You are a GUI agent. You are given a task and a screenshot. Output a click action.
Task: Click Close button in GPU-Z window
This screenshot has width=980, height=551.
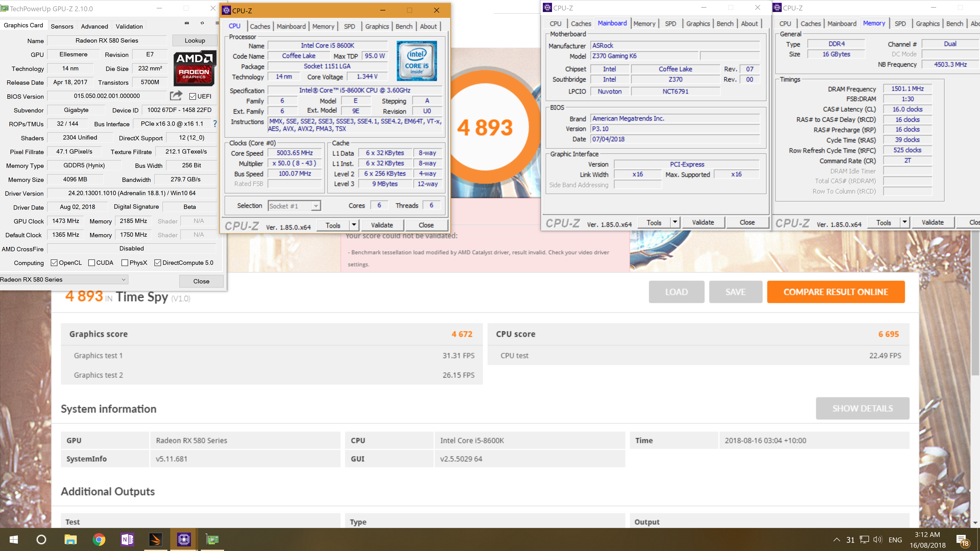coord(201,281)
